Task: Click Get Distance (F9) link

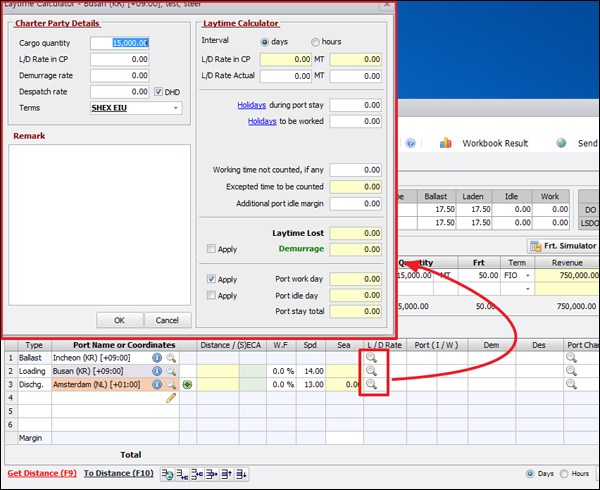Action: tap(42, 473)
